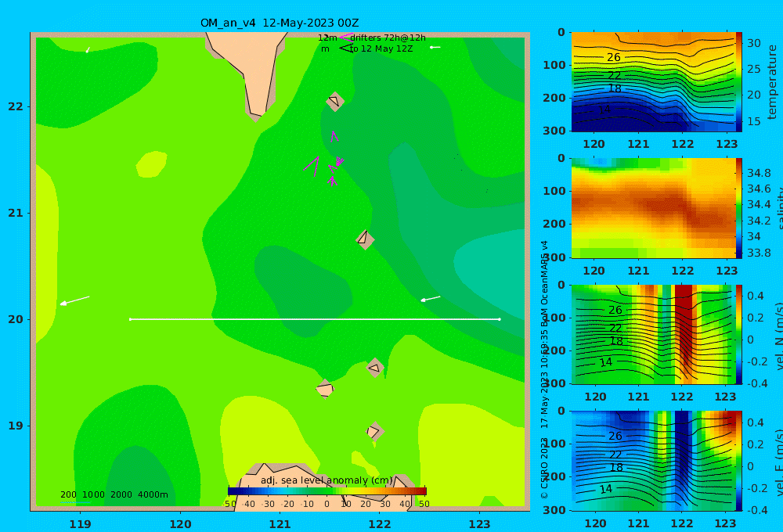Screen dimensions: 783x532
Task: Click the 'vel. N (m/s)' axis label
Action: [780, 334]
